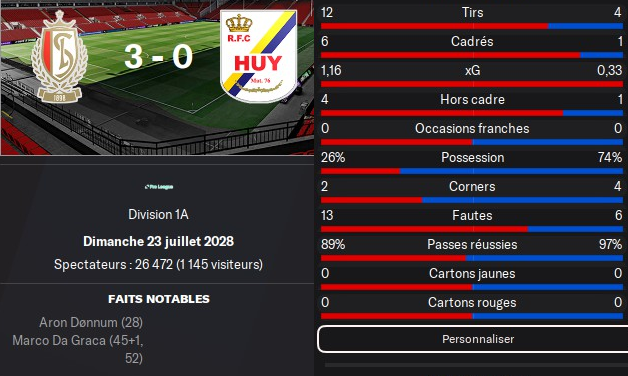The height and width of the screenshot is (376, 628).
Task: Click the Standard Liège club crest
Action: 59,56
